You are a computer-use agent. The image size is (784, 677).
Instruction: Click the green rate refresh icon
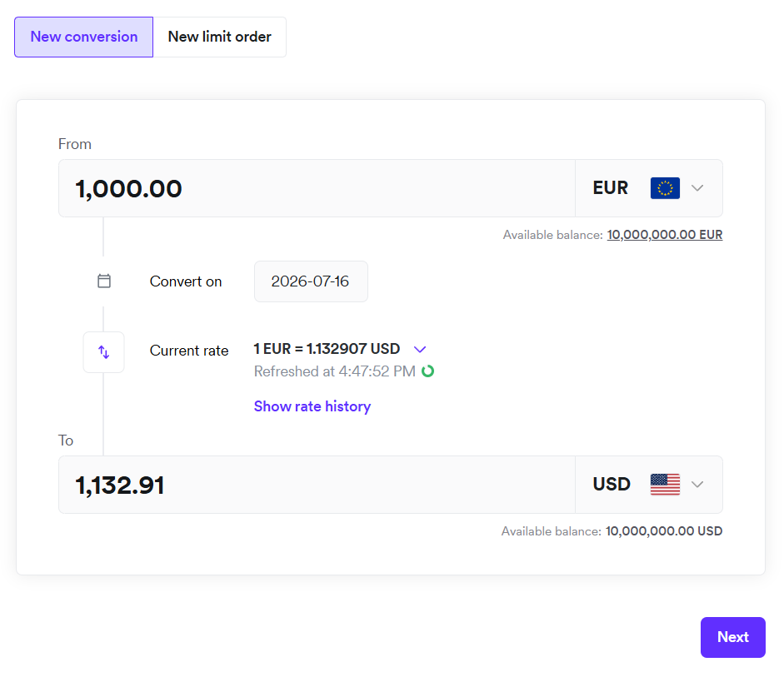[x=427, y=371]
